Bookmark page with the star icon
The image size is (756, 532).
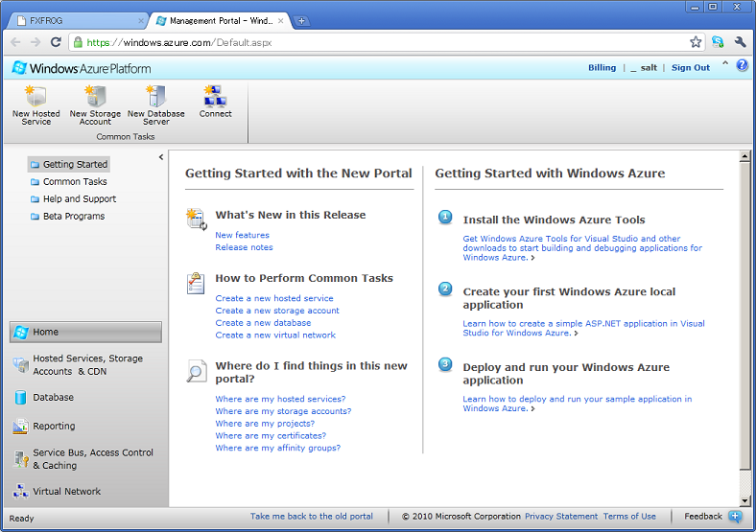coord(696,42)
